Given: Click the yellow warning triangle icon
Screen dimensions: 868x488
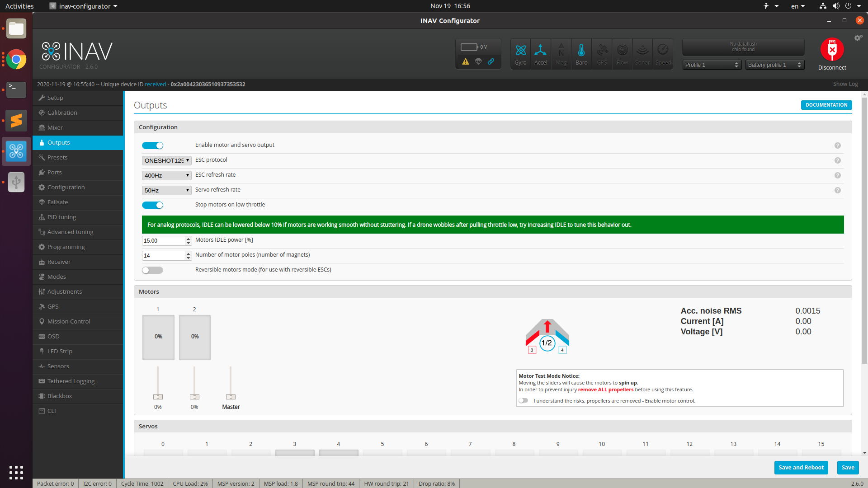Looking at the screenshot, I should [465, 61].
